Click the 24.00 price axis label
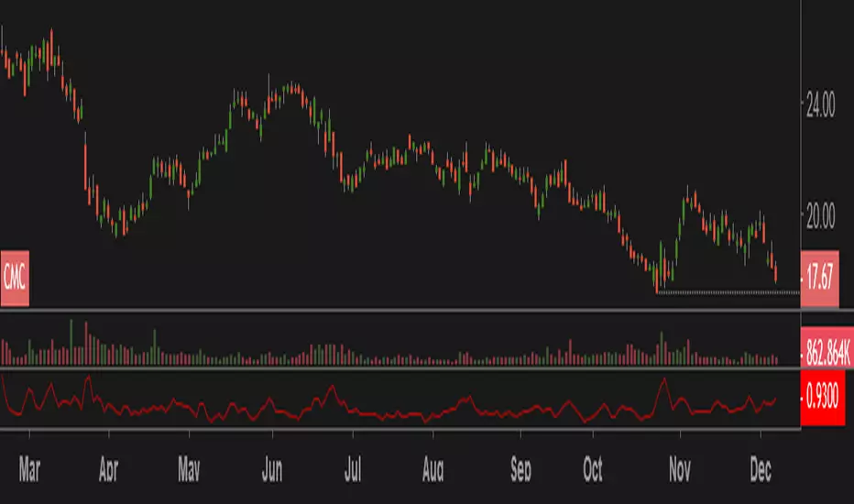The image size is (854, 504). 820,104
